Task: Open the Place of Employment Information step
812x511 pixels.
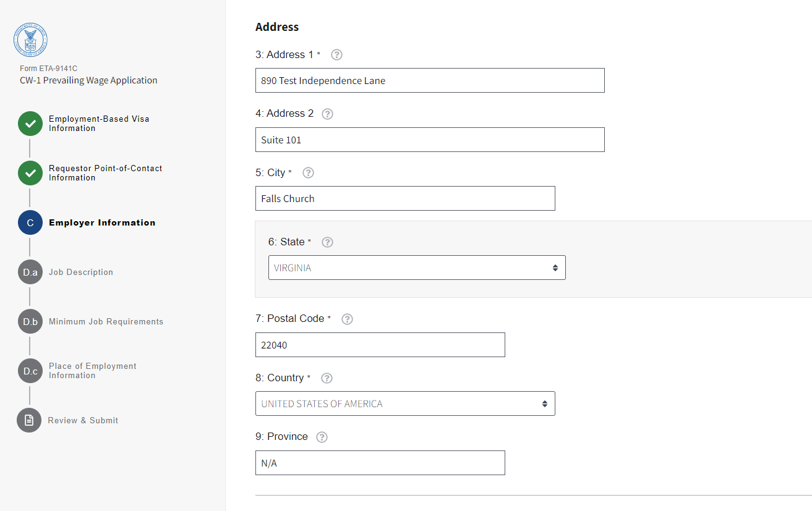Action: (93, 371)
